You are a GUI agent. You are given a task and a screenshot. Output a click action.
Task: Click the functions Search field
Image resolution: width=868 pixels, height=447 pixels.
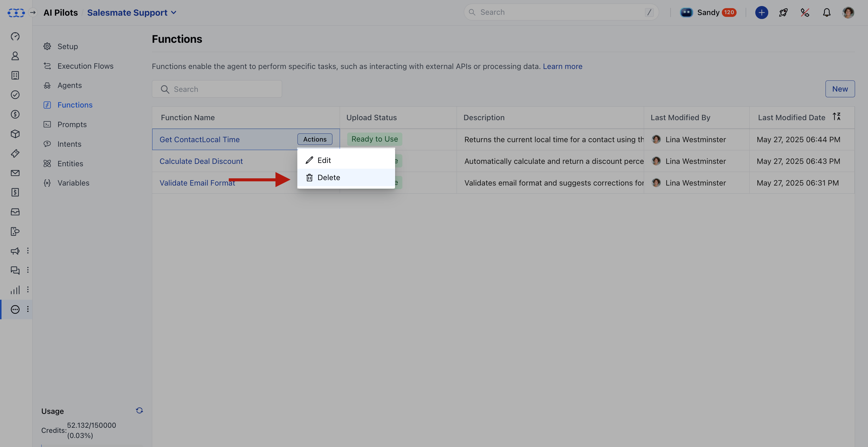pyautogui.click(x=217, y=89)
